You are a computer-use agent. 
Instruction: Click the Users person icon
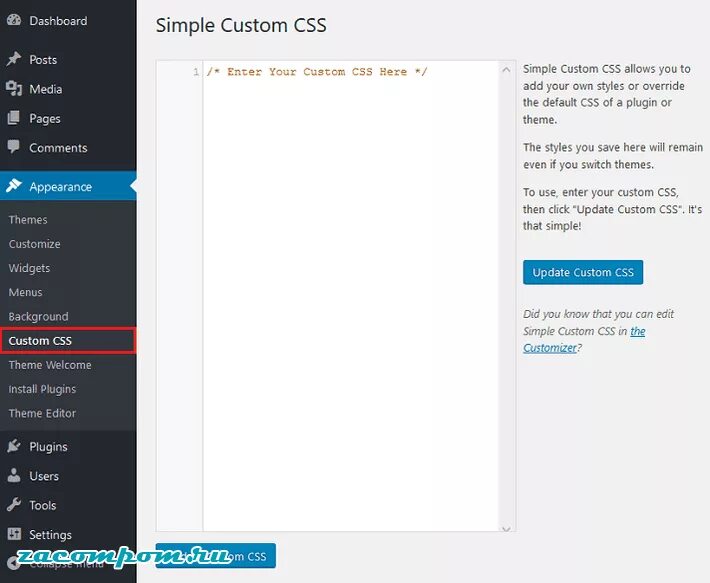click(x=14, y=475)
